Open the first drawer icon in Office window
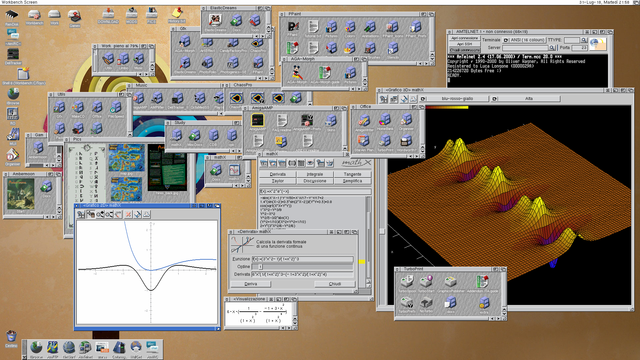The height and width of the screenshot is (360, 640). [363, 120]
